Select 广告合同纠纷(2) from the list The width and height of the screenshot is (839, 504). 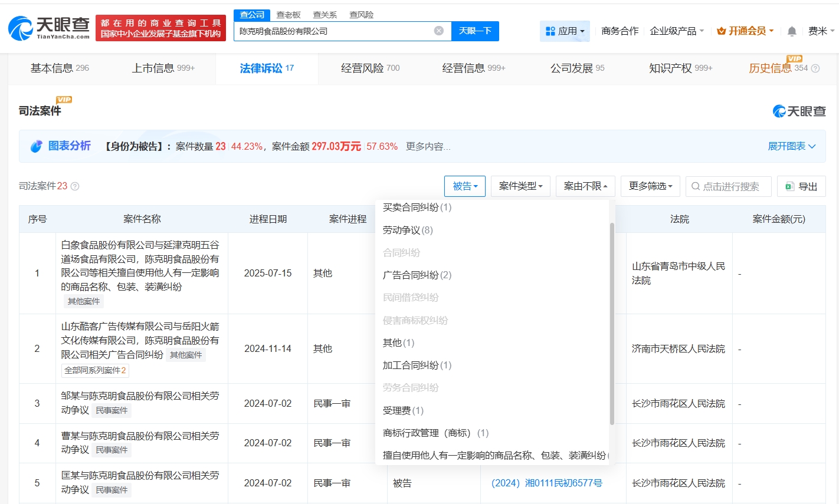click(x=417, y=275)
